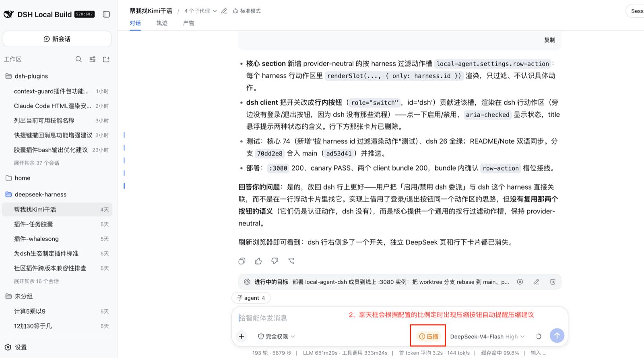Delete the in-progress goal trash icon
This screenshot has width=644, height=358.
(553, 282)
